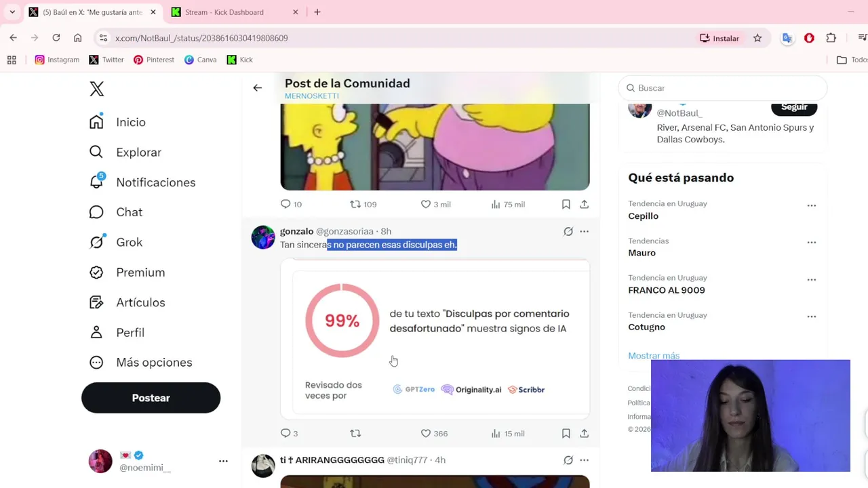View analytics showing 75 mil views
This screenshot has width=868, height=488.
pos(508,204)
